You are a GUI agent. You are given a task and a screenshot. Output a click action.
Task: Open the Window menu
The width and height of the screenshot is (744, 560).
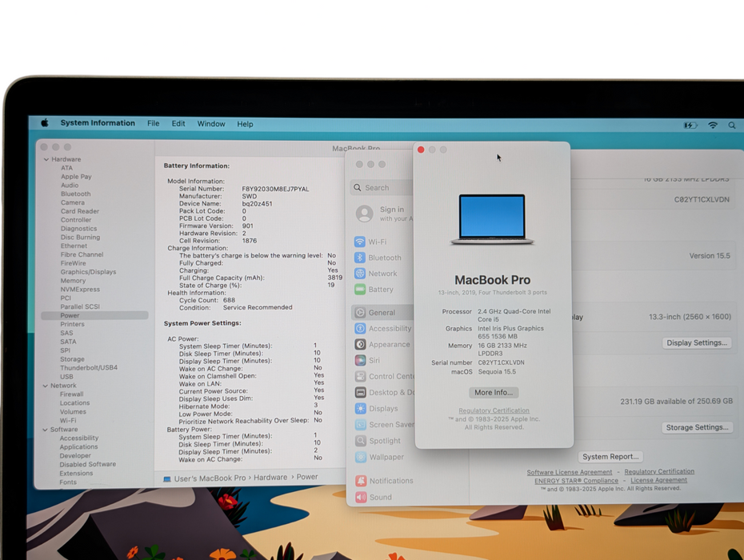pyautogui.click(x=211, y=124)
